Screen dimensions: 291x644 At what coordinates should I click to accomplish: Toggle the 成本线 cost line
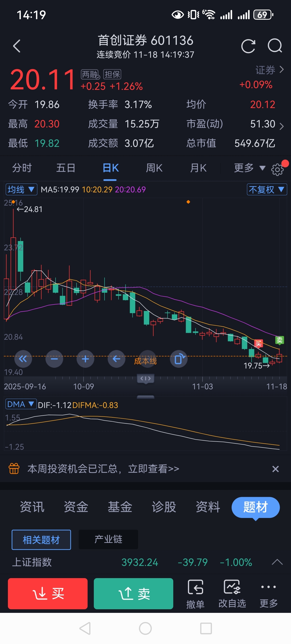tap(145, 361)
